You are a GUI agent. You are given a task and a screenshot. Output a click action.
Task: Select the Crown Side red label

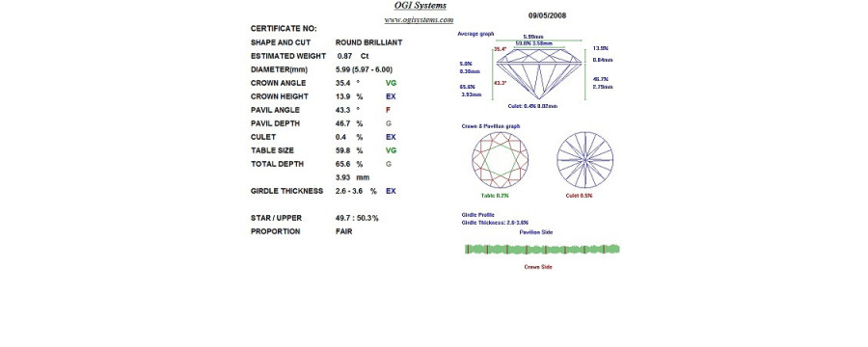coord(538,267)
